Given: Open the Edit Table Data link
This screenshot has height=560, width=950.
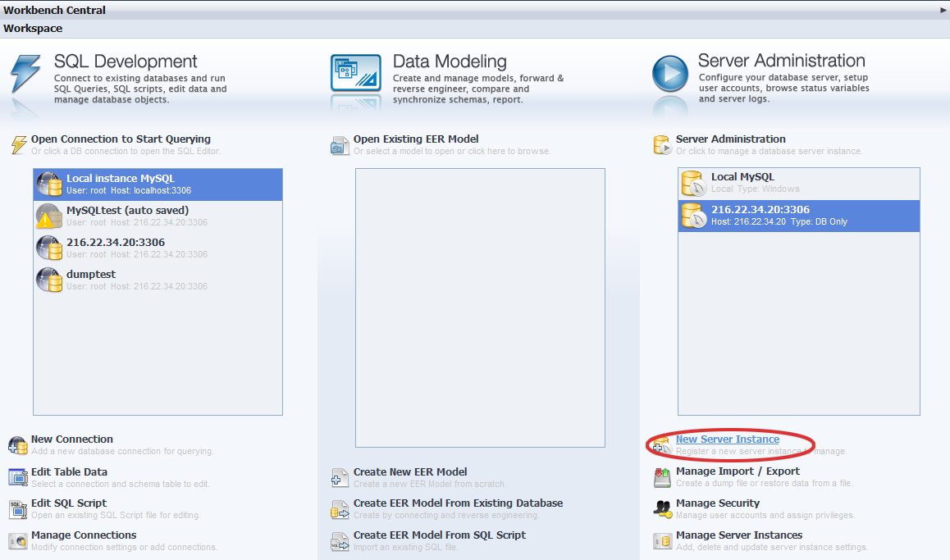Looking at the screenshot, I should pyautogui.click(x=69, y=471).
